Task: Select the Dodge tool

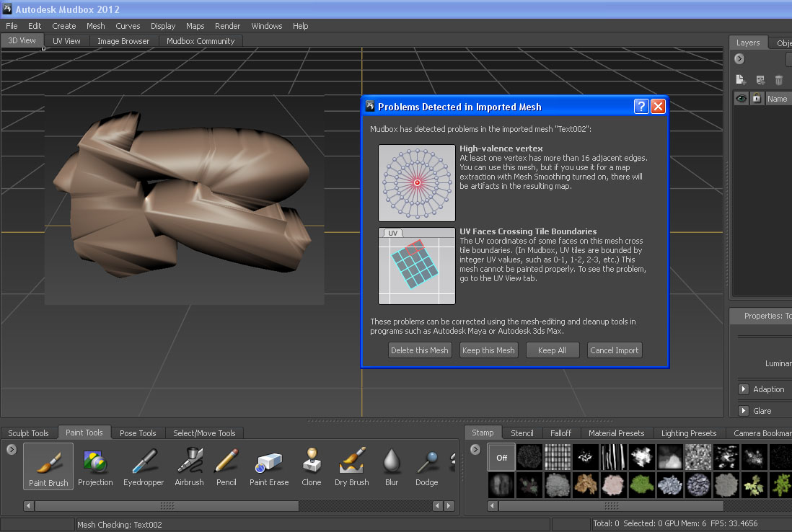Action: [427, 467]
